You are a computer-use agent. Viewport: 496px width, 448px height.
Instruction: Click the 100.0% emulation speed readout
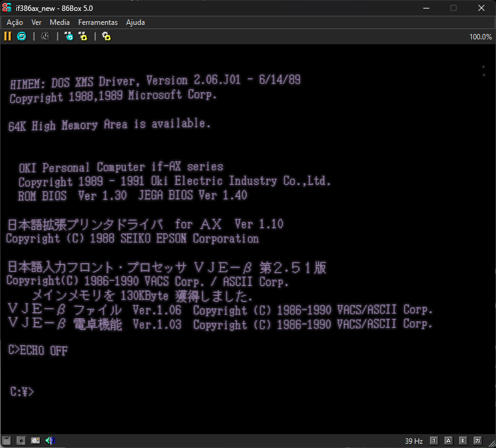point(480,37)
